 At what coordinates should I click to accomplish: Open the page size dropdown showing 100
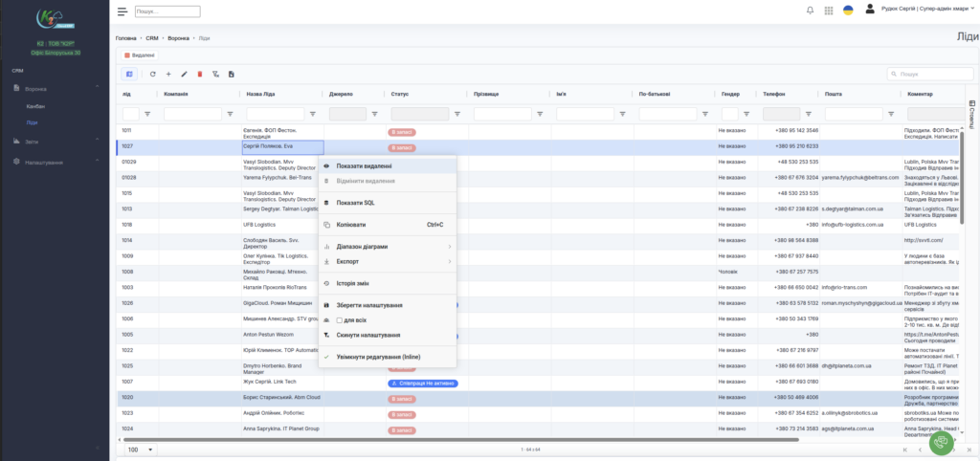click(x=140, y=449)
